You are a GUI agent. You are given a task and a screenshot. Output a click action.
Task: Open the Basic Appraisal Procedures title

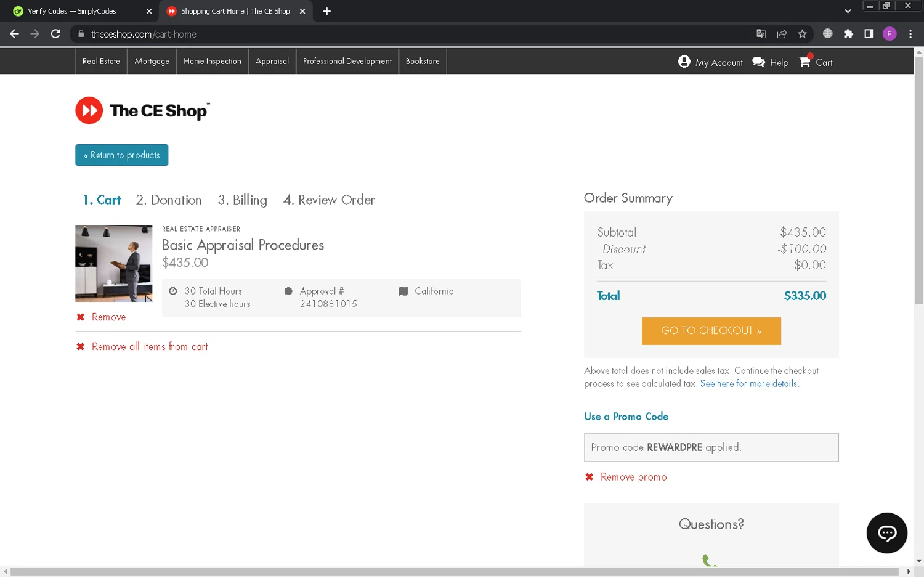pos(243,245)
